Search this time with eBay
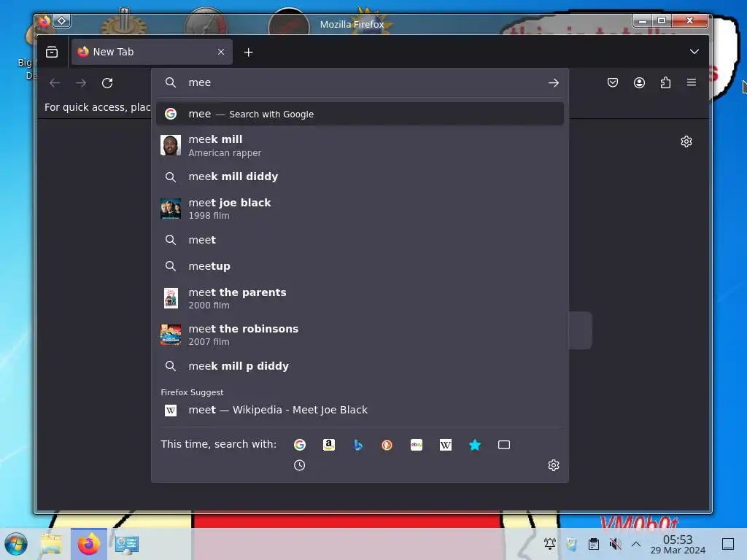Viewport: 747px width, 560px height. click(x=417, y=445)
